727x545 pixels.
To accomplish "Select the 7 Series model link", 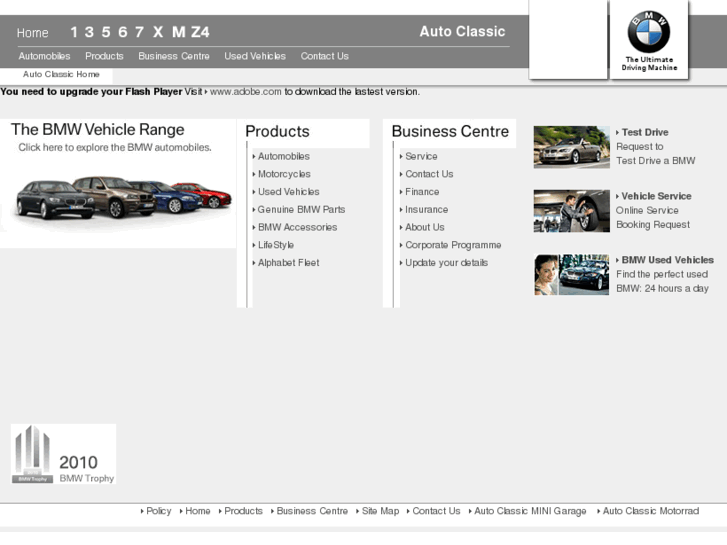I will [139, 32].
